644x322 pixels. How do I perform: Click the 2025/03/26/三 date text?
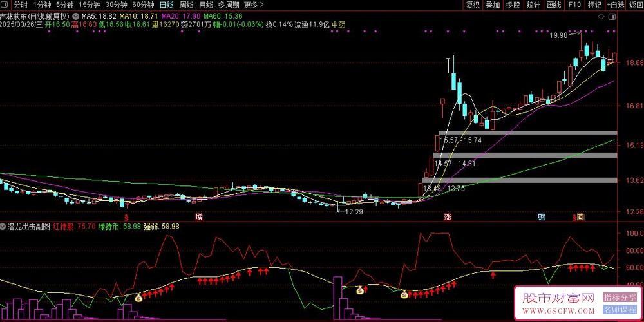tap(21, 24)
